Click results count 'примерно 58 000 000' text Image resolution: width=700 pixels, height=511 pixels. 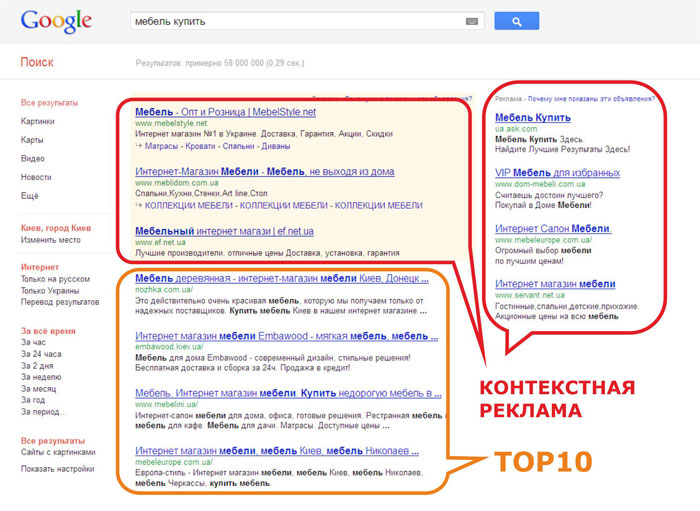(x=224, y=63)
